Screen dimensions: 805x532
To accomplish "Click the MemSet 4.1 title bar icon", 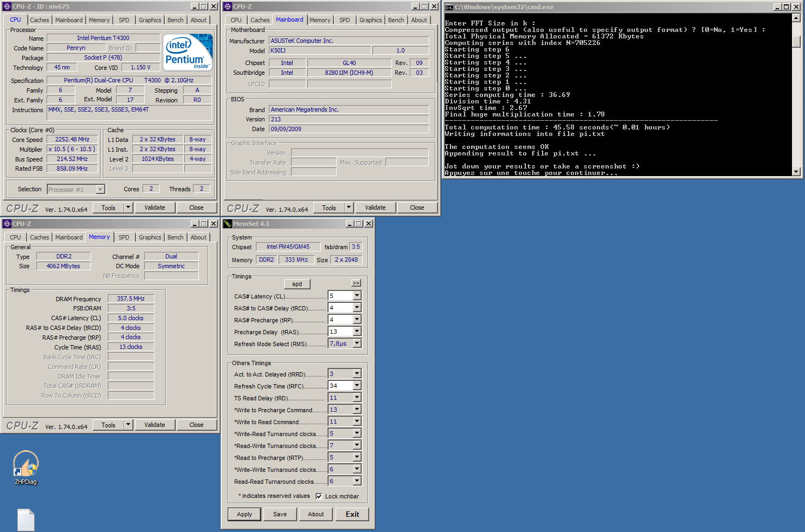I will pos(228,224).
